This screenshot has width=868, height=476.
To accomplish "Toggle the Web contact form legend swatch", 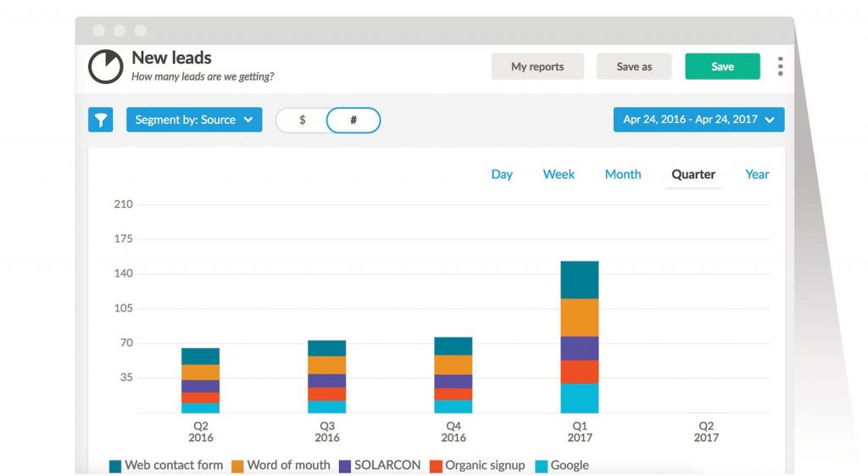I will pyautogui.click(x=115, y=466).
